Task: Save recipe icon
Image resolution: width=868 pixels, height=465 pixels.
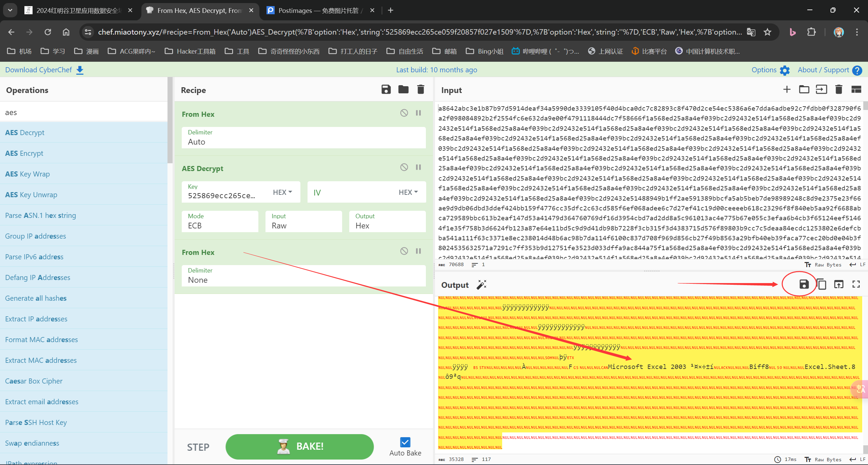Action: pyautogui.click(x=386, y=90)
